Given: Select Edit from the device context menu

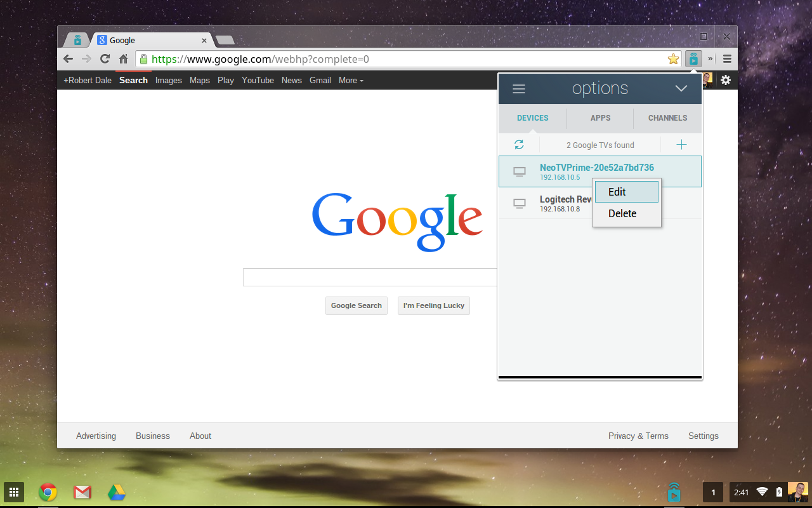Looking at the screenshot, I should (x=616, y=192).
